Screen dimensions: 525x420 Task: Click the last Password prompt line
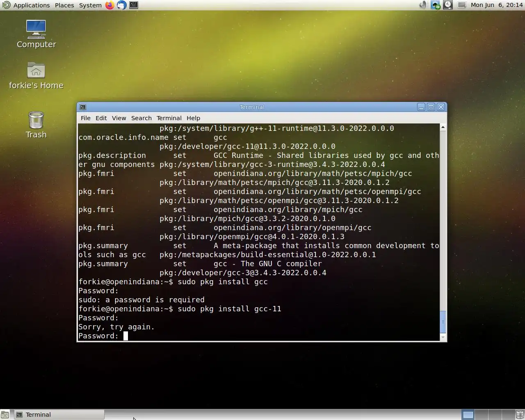98,336
